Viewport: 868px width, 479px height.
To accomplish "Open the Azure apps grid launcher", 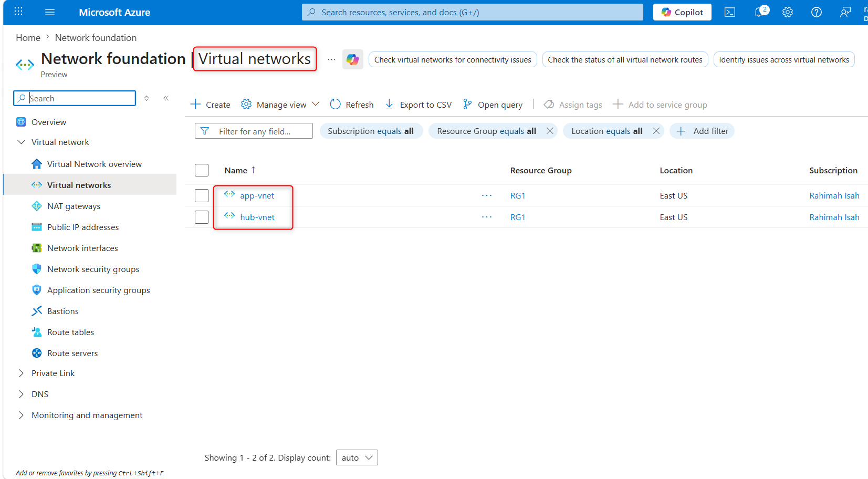I will [18, 12].
